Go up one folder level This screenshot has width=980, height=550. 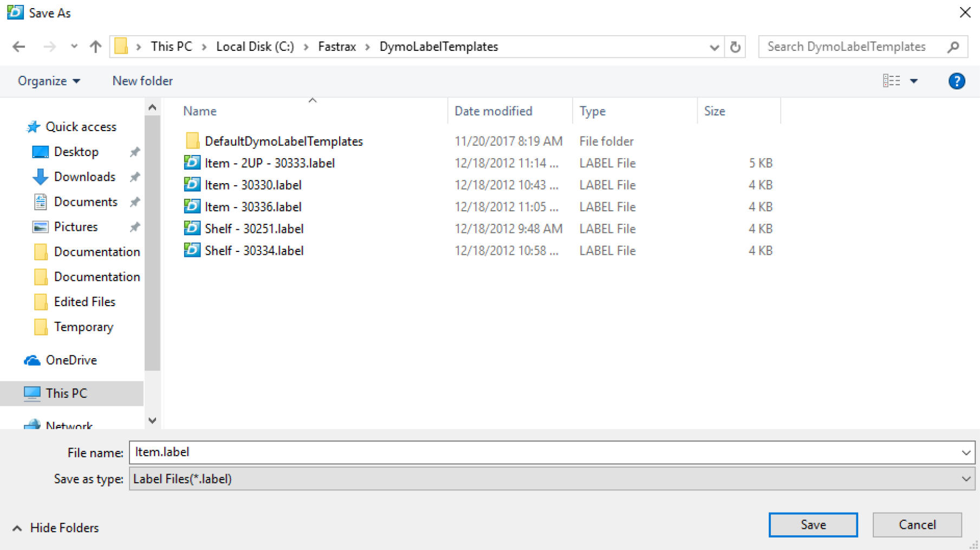pos(96,47)
